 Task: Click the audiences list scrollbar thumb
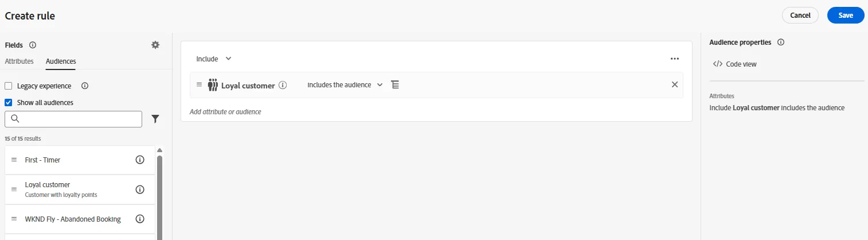[x=159, y=197]
